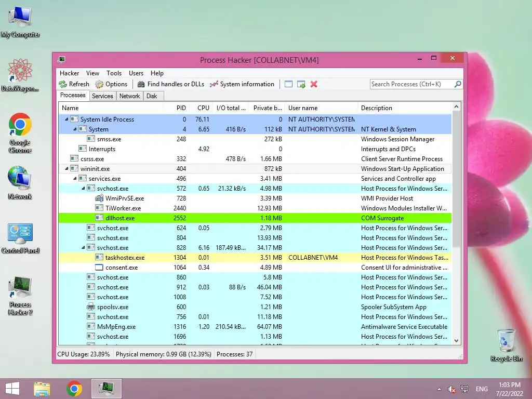
Task: Click Processes: 37 in status bar
Action: click(x=234, y=354)
